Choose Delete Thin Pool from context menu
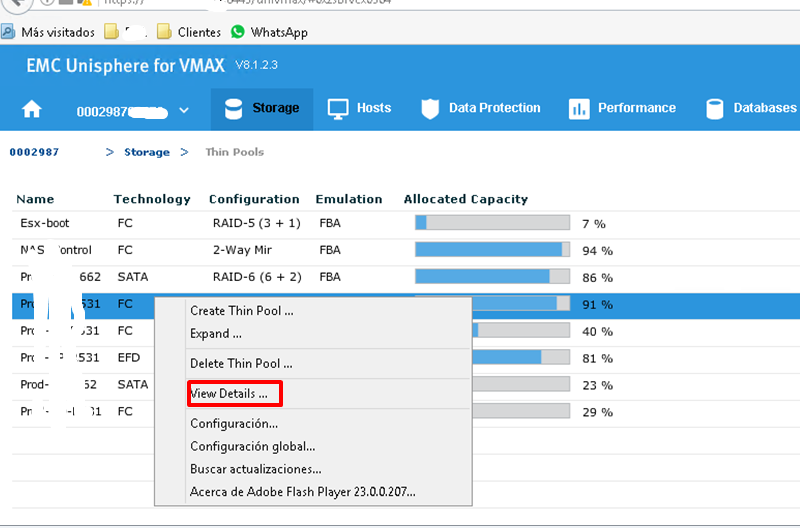Image resolution: width=800 pixels, height=528 pixels. [241, 364]
